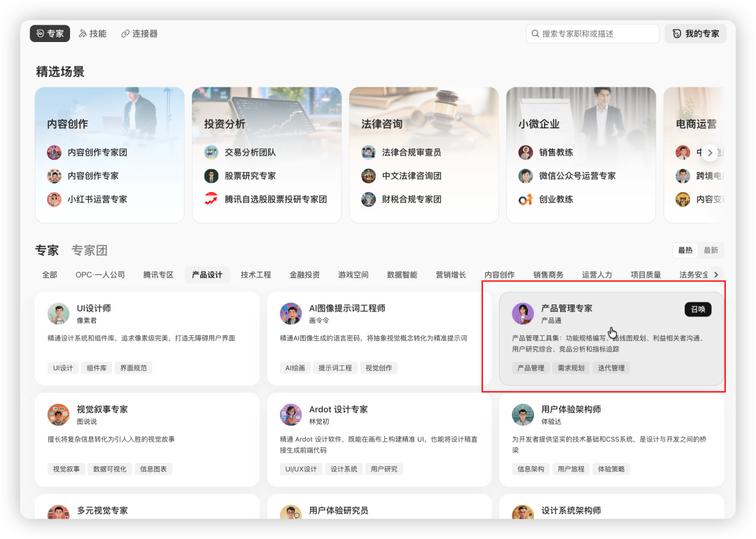Screen dimensions: 756x539
Task: Select the 专家 section heading tab
Action: [47, 250]
